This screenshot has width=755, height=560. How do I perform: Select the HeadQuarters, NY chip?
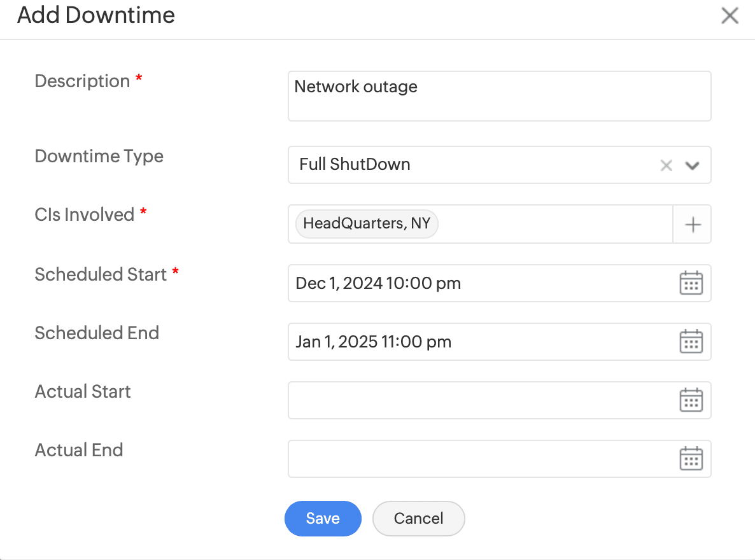click(367, 224)
